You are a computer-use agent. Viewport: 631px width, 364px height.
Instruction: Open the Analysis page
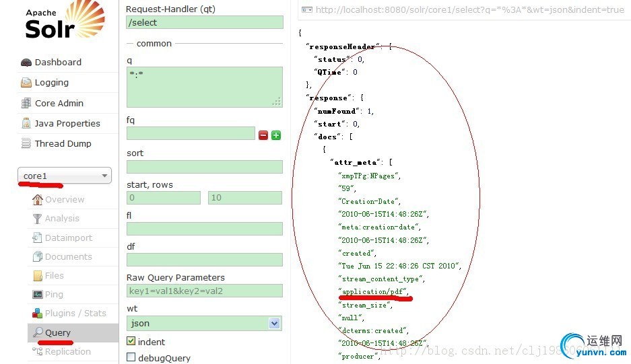(x=62, y=219)
